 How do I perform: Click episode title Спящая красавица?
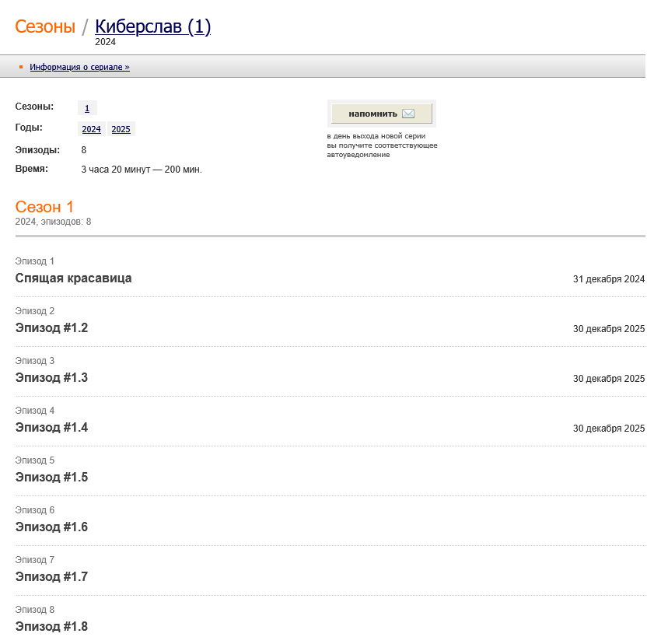73,278
